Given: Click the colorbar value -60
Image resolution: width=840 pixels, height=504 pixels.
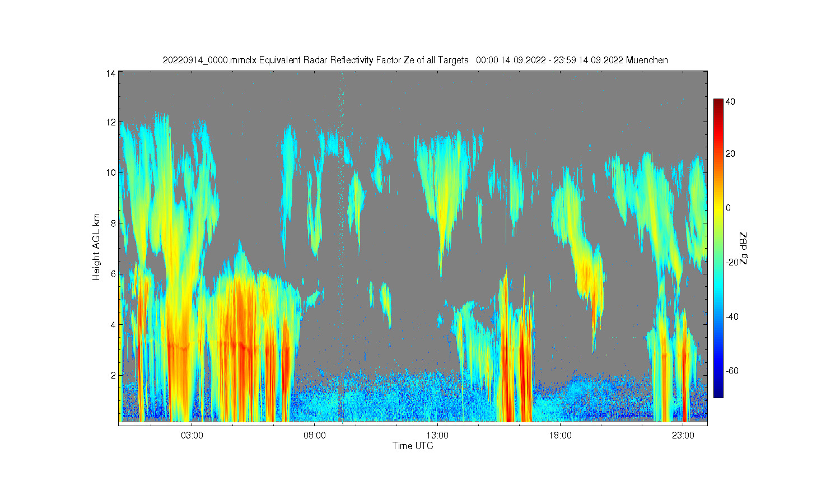Looking at the screenshot, I should tap(732, 371).
